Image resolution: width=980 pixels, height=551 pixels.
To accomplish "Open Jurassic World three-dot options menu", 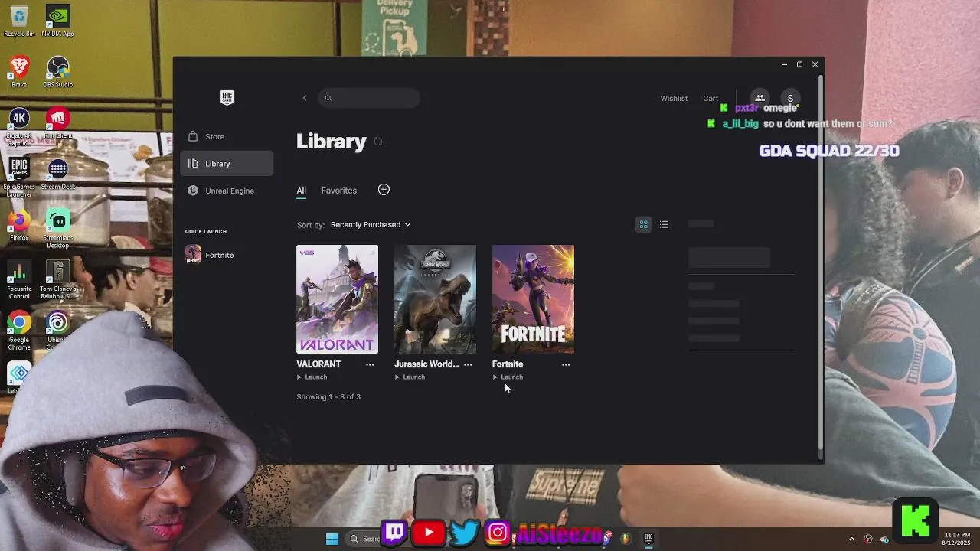I will pyautogui.click(x=468, y=364).
